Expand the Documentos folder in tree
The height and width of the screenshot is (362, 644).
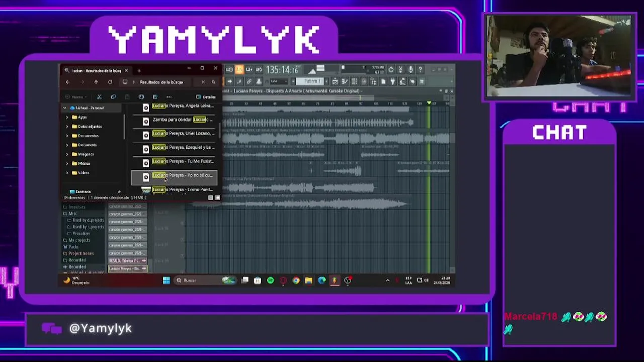[x=67, y=136]
